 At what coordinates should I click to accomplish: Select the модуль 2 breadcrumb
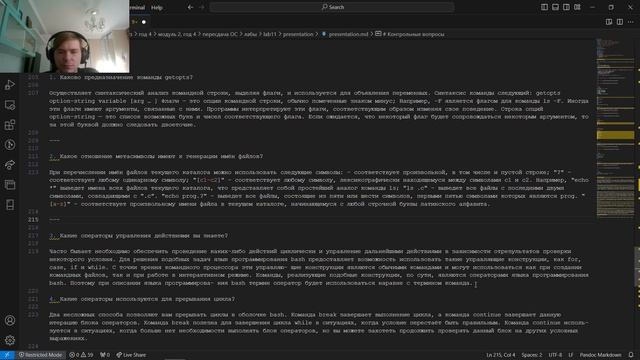tap(177, 34)
